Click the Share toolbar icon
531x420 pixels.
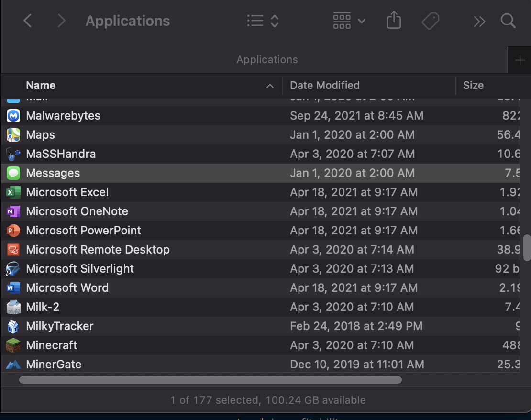click(394, 20)
